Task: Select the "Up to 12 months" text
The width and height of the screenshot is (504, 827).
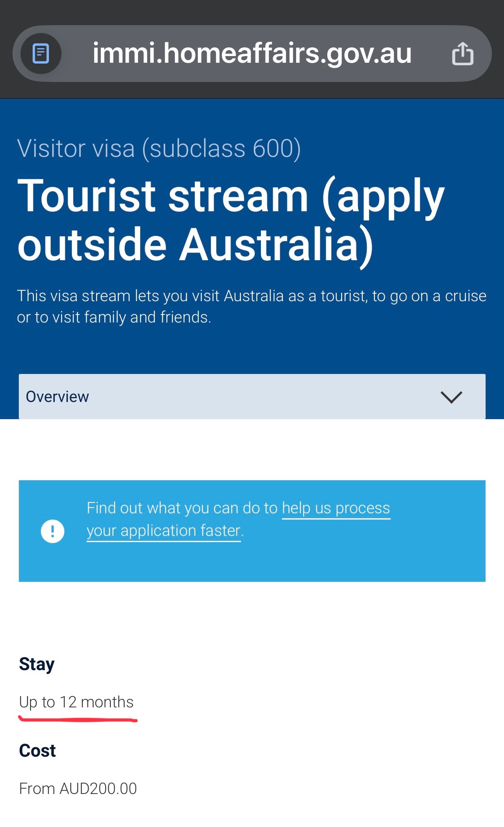Action: (x=76, y=702)
